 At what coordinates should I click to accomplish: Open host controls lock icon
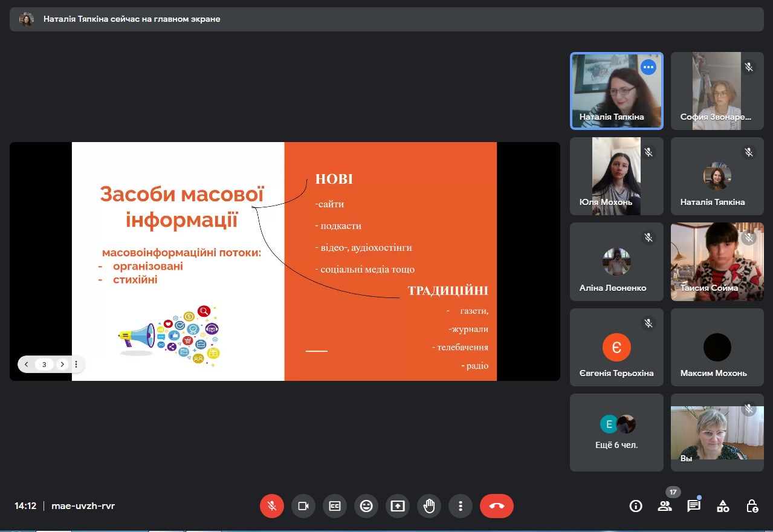[x=752, y=506]
